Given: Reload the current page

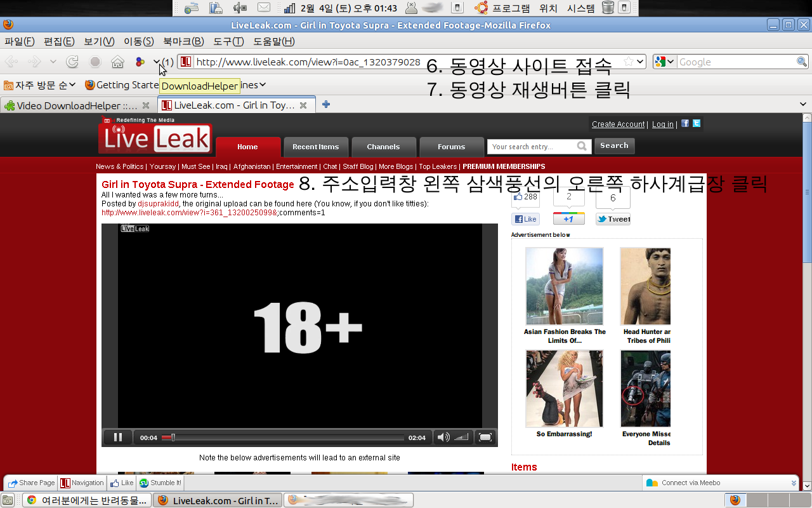Looking at the screenshot, I should (72, 62).
